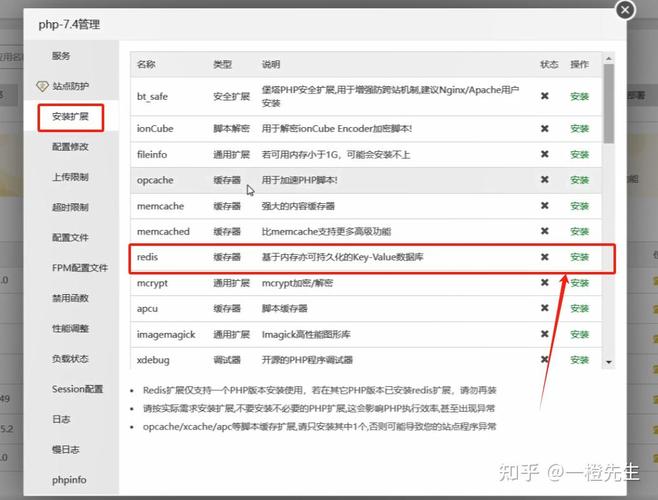Screen dimensions: 658x500
Task: Open the 慢日志 sidebar tab
Action: click(x=65, y=449)
